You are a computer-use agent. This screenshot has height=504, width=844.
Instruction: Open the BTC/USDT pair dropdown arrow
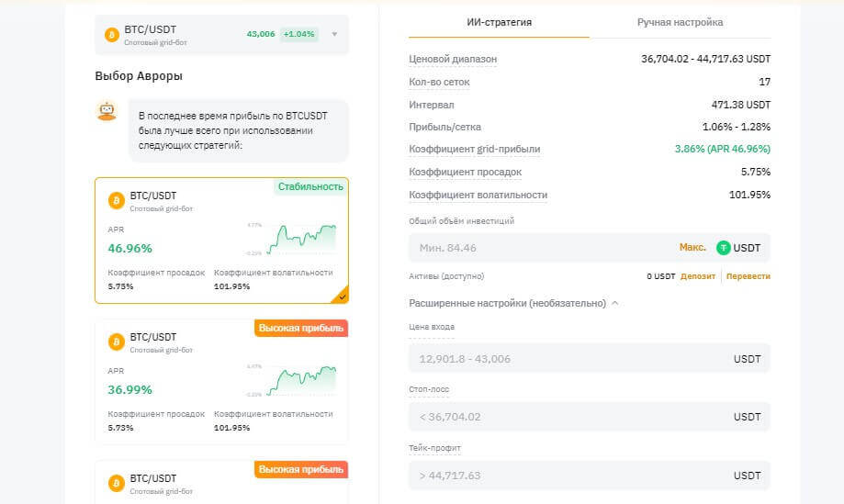tap(334, 35)
